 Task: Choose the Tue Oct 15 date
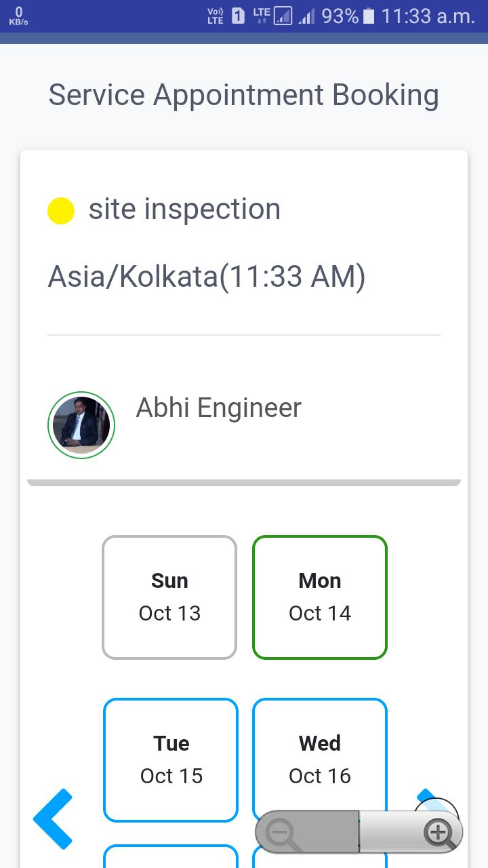coord(171,760)
